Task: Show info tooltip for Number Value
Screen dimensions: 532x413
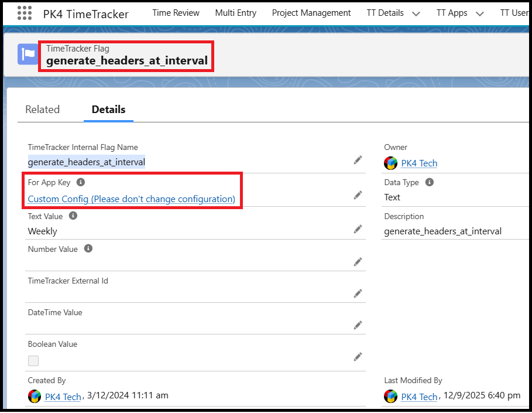Action: [x=88, y=248]
